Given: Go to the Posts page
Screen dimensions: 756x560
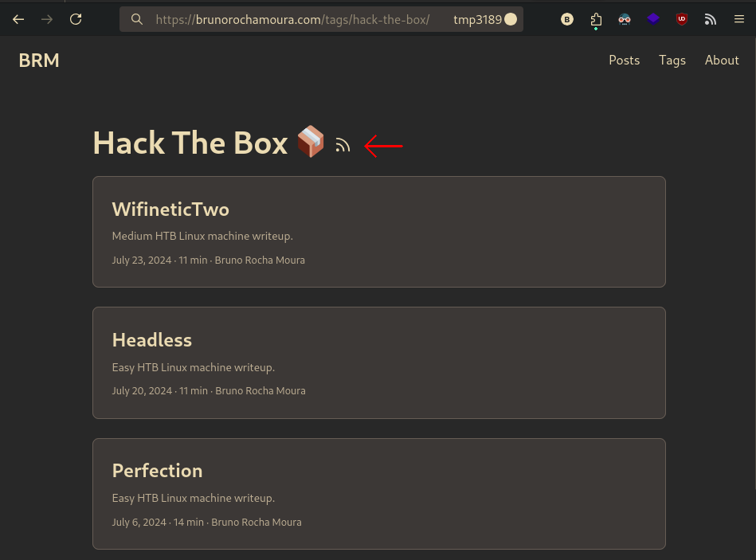Looking at the screenshot, I should pyautogui.click(x=624, y=61).
